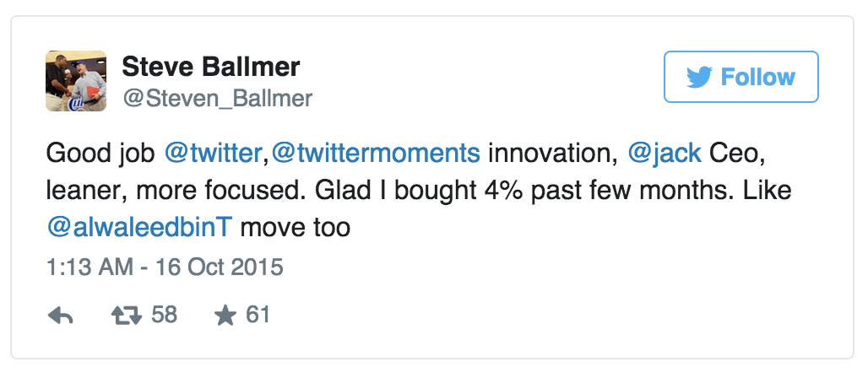
Task: Click the text "Glad I bought 4%"
Action: (x=395, y=191)
